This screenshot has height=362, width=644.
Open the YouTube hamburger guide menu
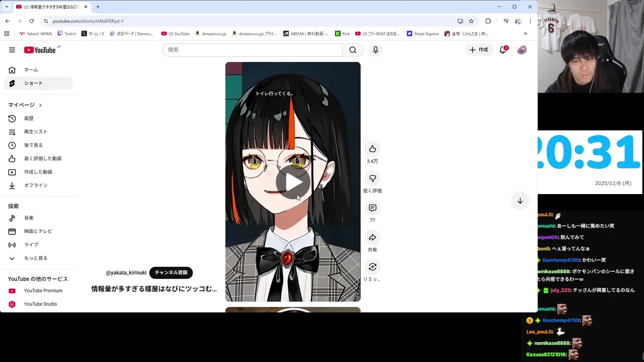click(12, 50)
